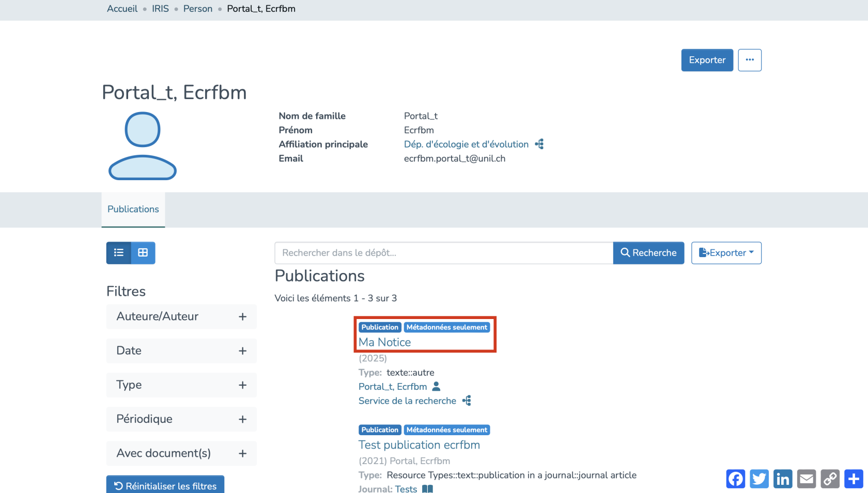This screenshot has width=868, height=493.
Task: Click the Rechercher dans le dépôt field
Action: pyautogui.click(x=443, y=253)
